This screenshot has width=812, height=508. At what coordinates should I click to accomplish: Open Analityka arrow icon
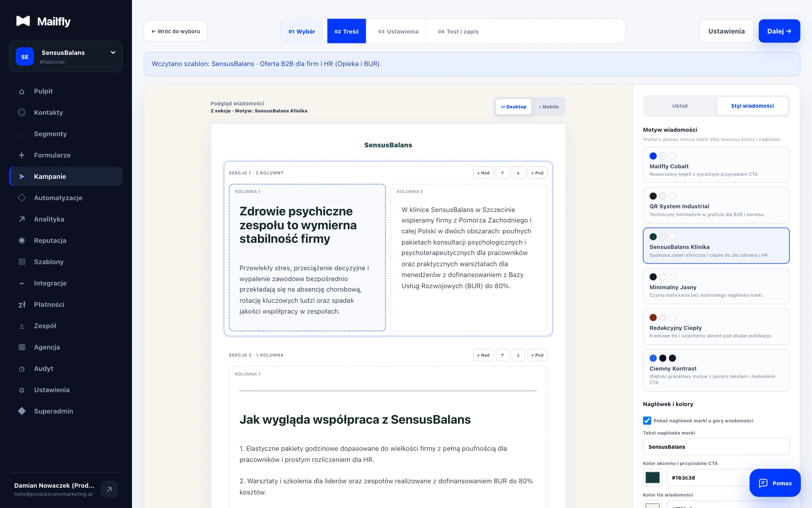tap(22, 219)
